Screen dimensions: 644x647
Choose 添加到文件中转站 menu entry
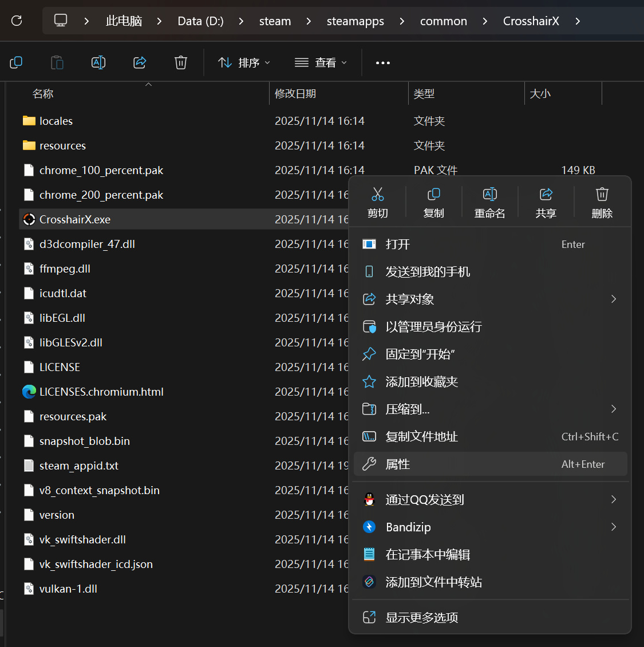490,582
